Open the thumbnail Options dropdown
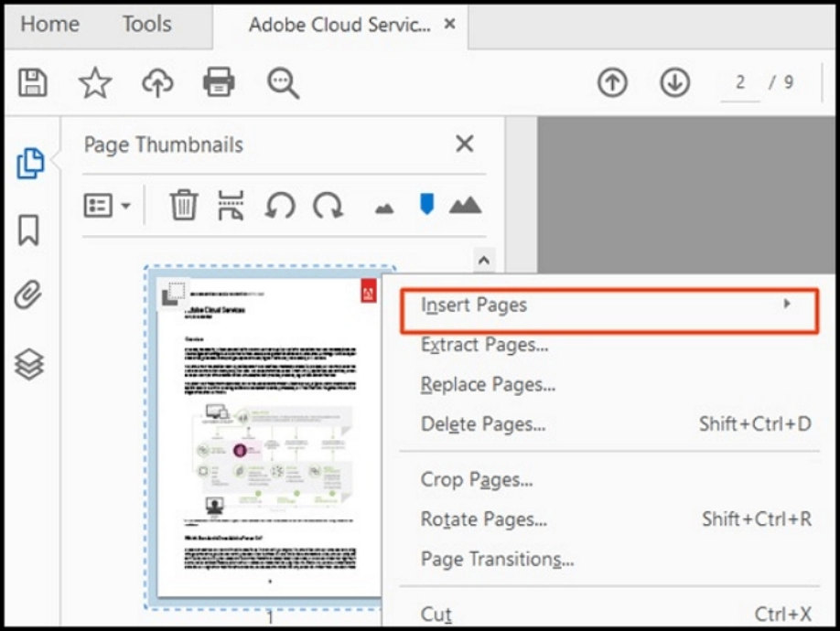 pyautogui.click(x=106, y=205)
